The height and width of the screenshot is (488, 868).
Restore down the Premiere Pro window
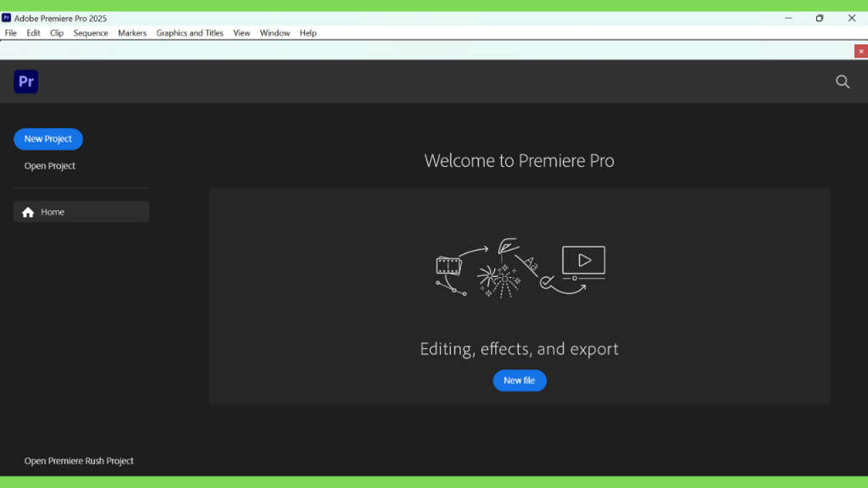(x=820, y=19)
